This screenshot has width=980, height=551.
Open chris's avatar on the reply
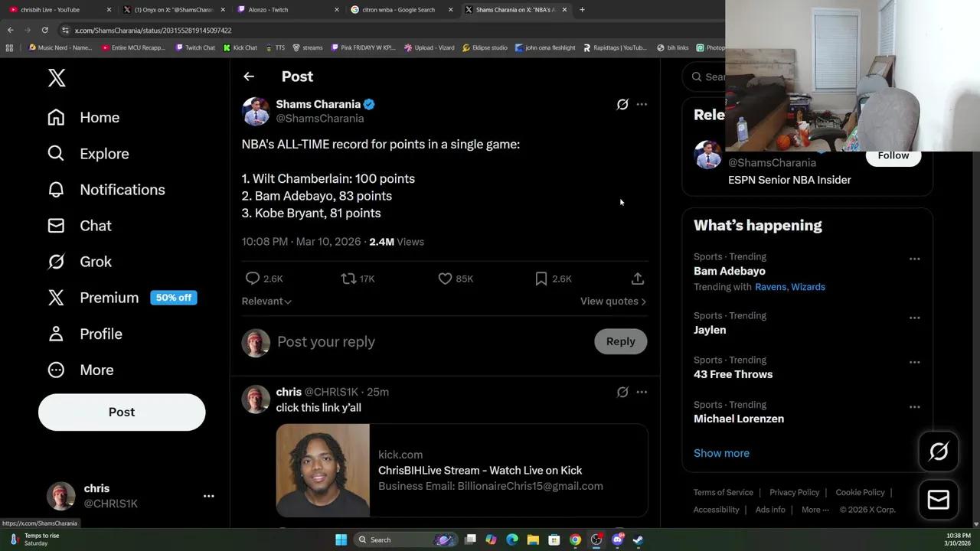point(256,399)
